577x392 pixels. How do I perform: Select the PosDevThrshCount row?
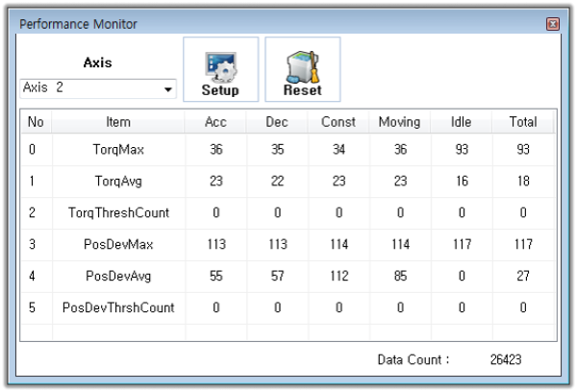pyautogui.click(x=118, y=308)
